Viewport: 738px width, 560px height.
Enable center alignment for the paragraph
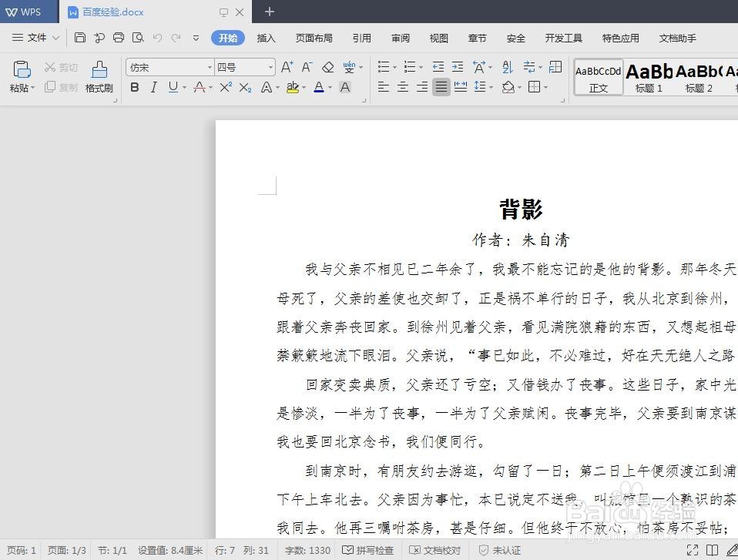coord(402,87)
